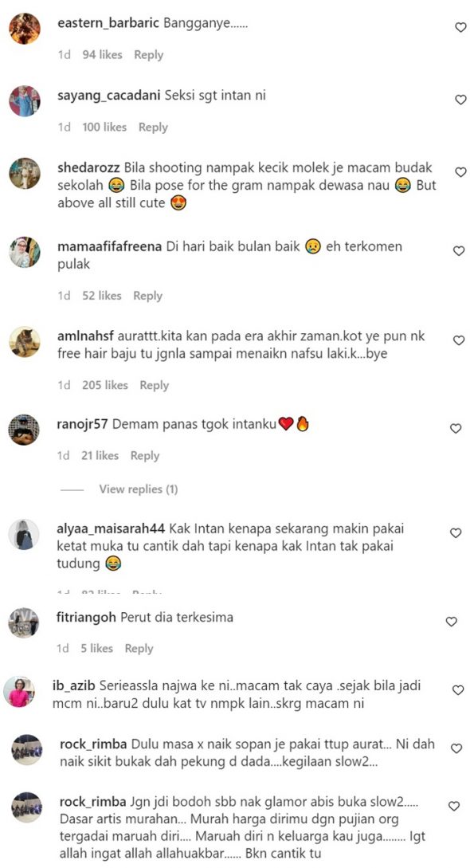Viewport: 470px width, 868px height.
Task: Expand View replies (1) under ranojr57
Action: click(x=139, y=489)
